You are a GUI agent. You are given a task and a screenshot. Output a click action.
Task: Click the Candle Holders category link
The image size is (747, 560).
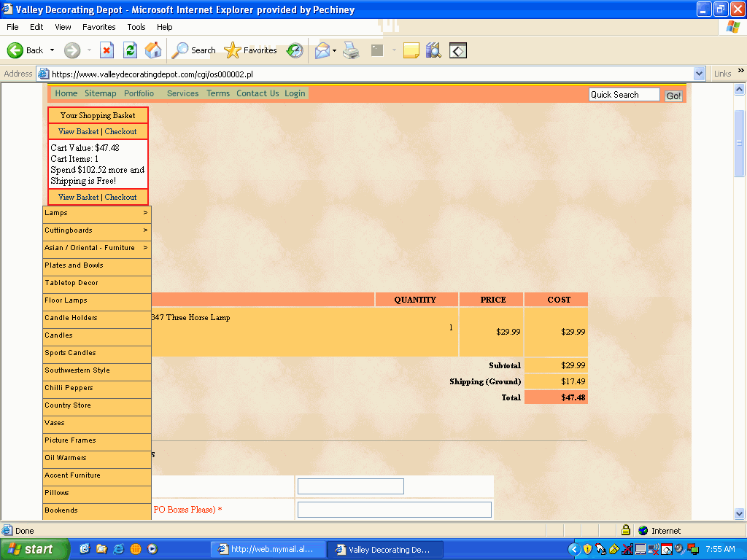click(x=71, y=318)
